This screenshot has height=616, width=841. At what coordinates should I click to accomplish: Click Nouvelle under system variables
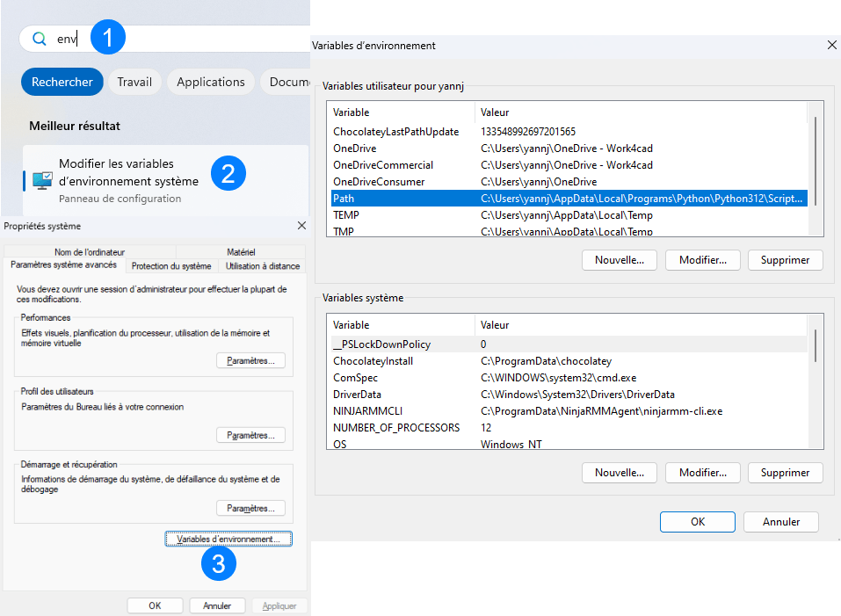tap(619, 473)
